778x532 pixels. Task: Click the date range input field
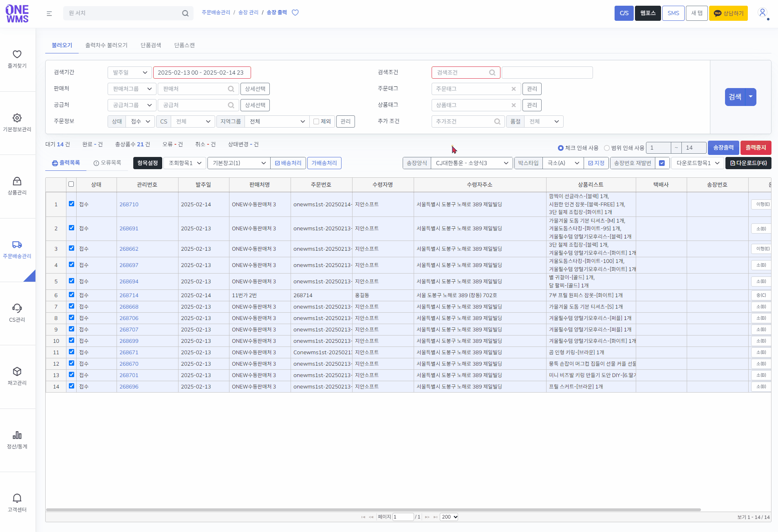click(x=202, y=73)
